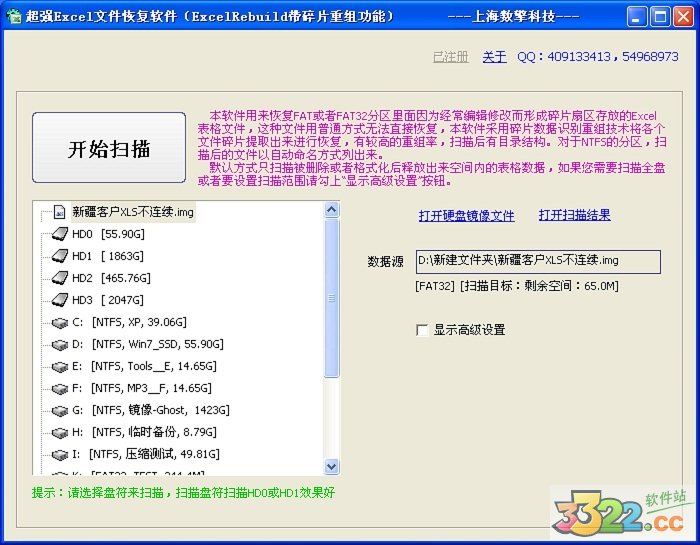700x545 pixels.
Task: Select row D: [NTFS, Win7_SSD, 55.90G]
Action: tap(148, 344)
